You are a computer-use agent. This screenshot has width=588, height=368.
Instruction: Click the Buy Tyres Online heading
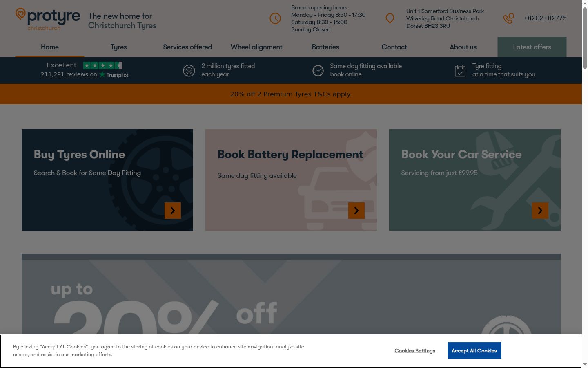click(x=80, y=155)
